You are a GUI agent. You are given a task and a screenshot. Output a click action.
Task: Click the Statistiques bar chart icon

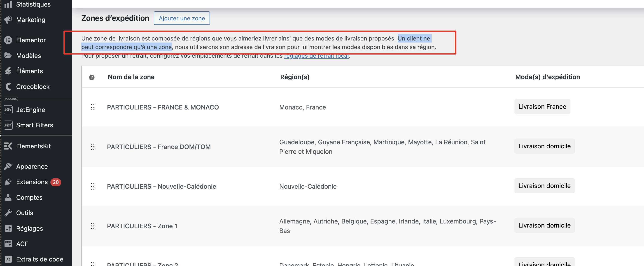point(8,4)
